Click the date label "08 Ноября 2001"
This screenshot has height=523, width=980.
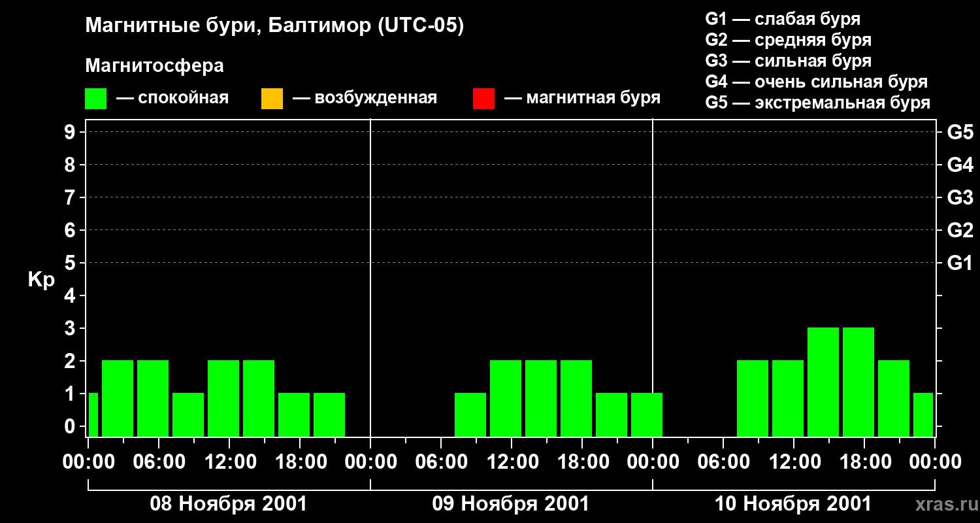click(229, 504)
